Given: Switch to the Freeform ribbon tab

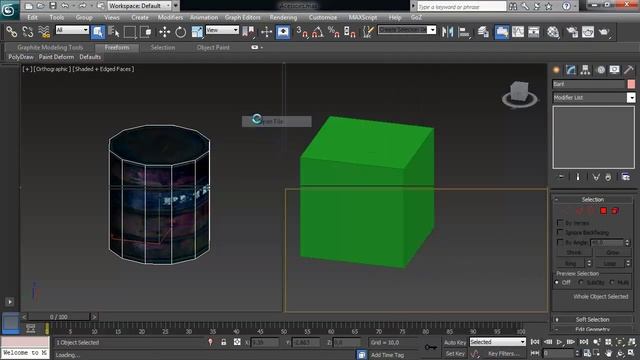Looking at the screenshot, I should tap(117, 47).
